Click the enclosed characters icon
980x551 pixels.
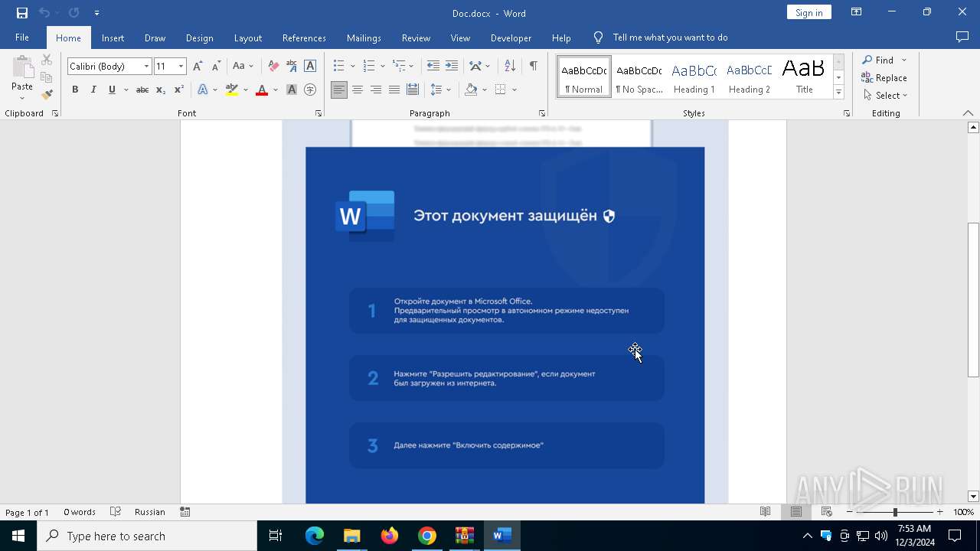coord(310,90)
